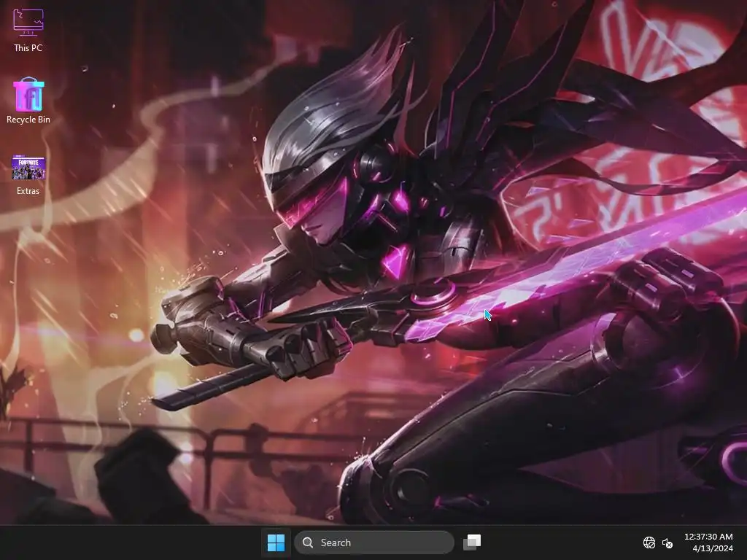Open the Windows Start menu
The width and height of the screenshot is (747, 560).
click(276, 542)
